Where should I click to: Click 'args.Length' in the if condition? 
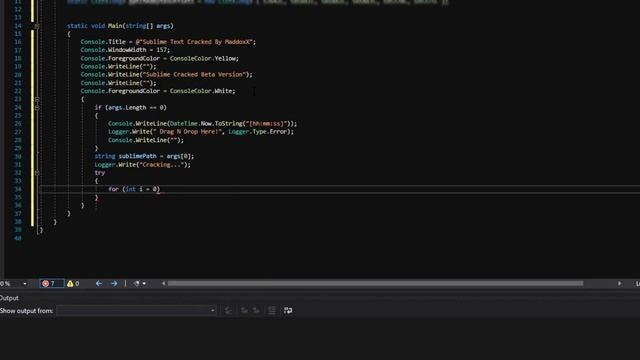pyautogui.click(x=127, y=107)
